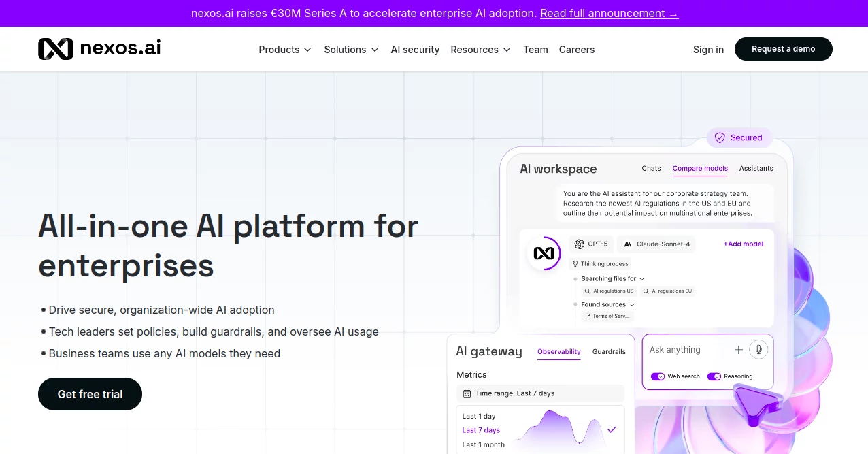
Task: Switch to the Compare models tab
Action: click(700, 168)
